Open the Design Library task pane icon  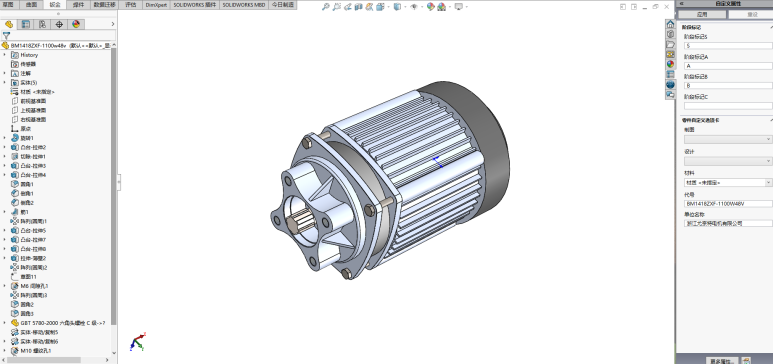coord(670,34)
